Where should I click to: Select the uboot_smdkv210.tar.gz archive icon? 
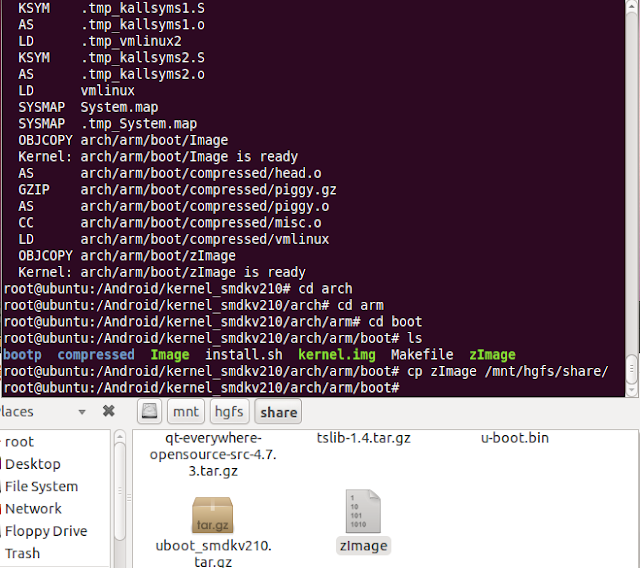click(213, 514)
